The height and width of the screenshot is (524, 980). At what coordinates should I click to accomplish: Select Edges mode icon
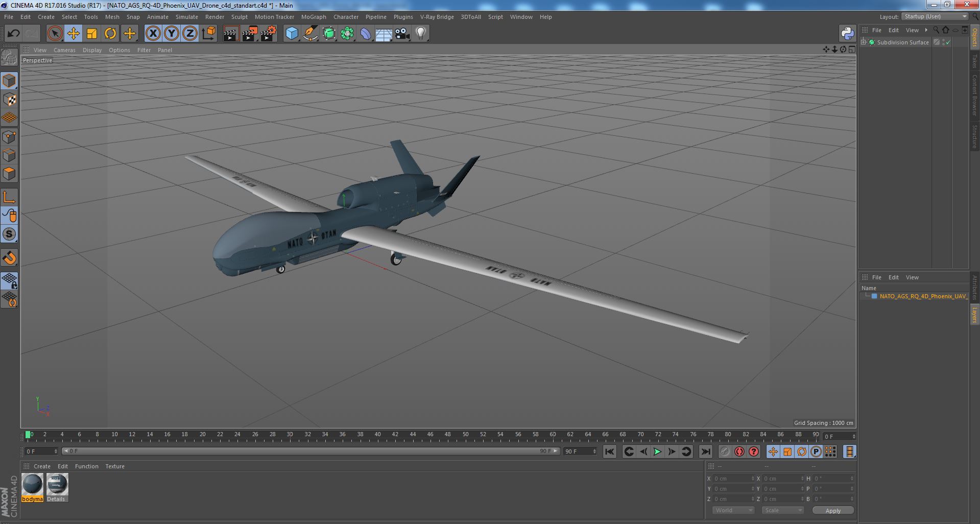9,155
